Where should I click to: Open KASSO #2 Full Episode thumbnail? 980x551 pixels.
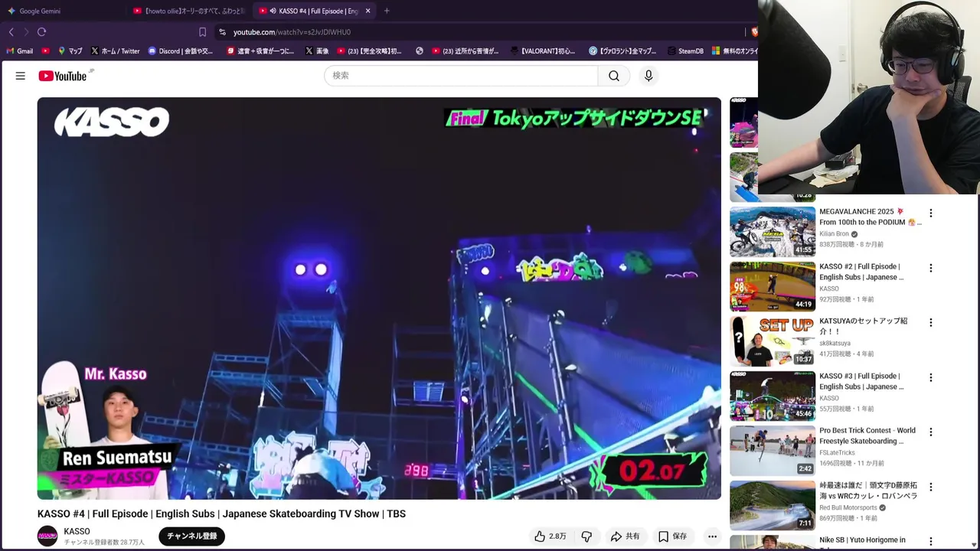773,286
